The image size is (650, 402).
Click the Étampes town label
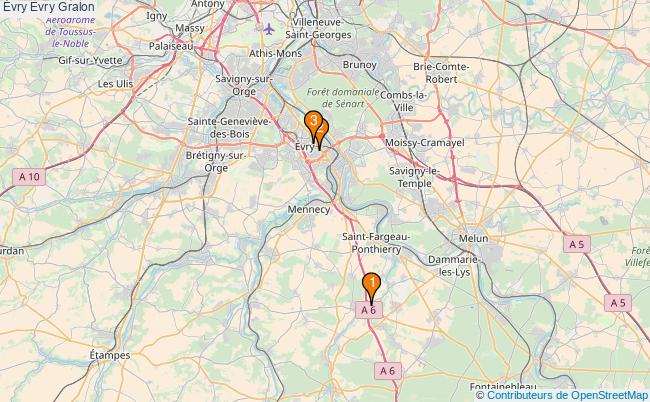click(x=110, y=355)
